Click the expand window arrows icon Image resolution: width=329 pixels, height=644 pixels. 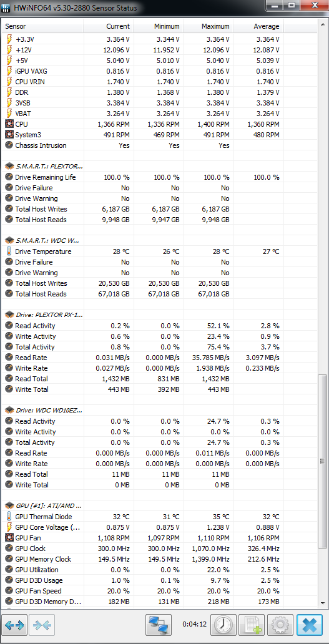click(15, 625)
